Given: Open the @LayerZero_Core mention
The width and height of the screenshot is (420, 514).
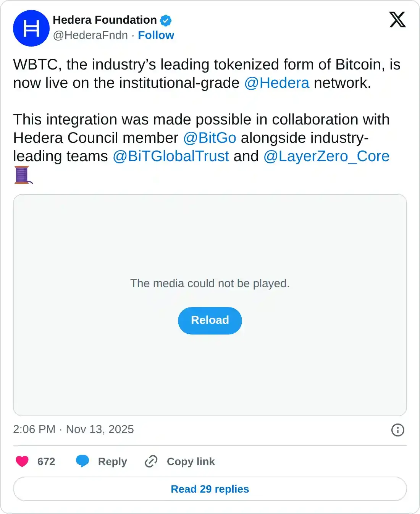Looking at the screenshot, I should point(327,156).
